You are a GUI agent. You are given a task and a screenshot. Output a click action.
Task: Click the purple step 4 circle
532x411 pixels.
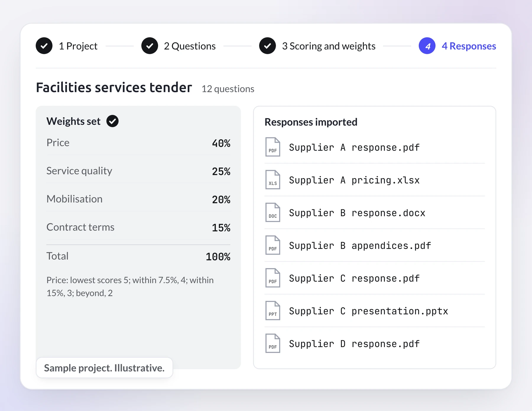[x=427, y=46]
